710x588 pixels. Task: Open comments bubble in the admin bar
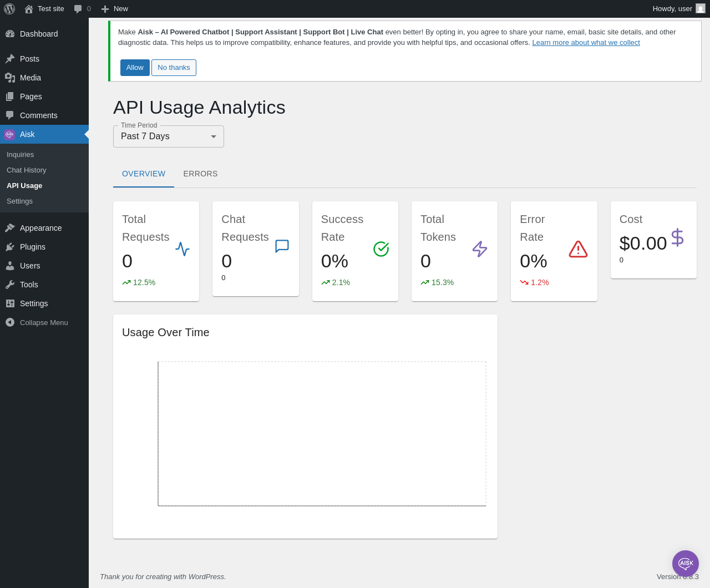click(x=82, y=9)
